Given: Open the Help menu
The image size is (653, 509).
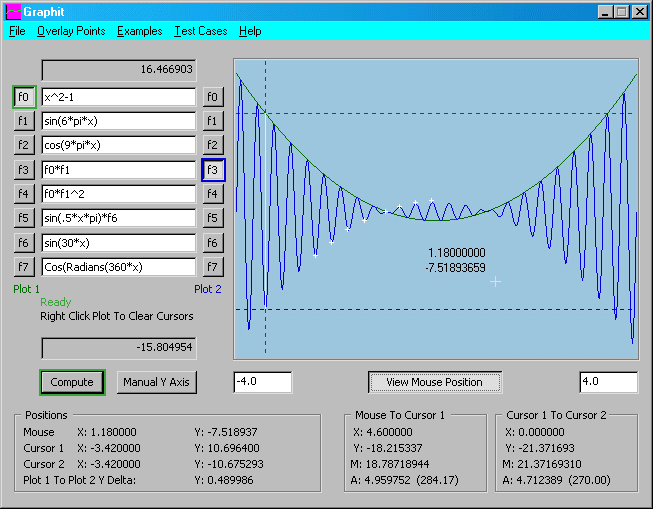Looking at the screenshot, I should 250,31.
